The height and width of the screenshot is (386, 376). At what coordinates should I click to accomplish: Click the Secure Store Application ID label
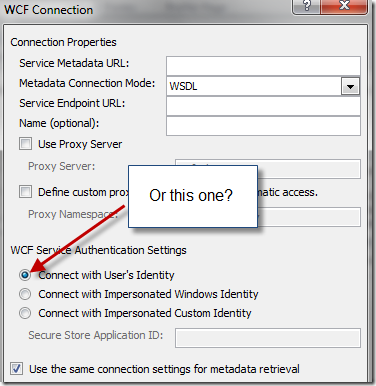(96, 335)
